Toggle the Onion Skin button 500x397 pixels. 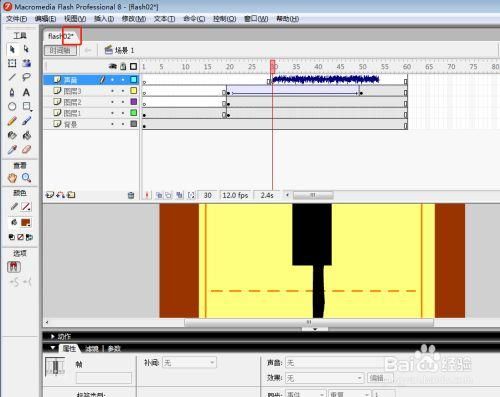159,195
